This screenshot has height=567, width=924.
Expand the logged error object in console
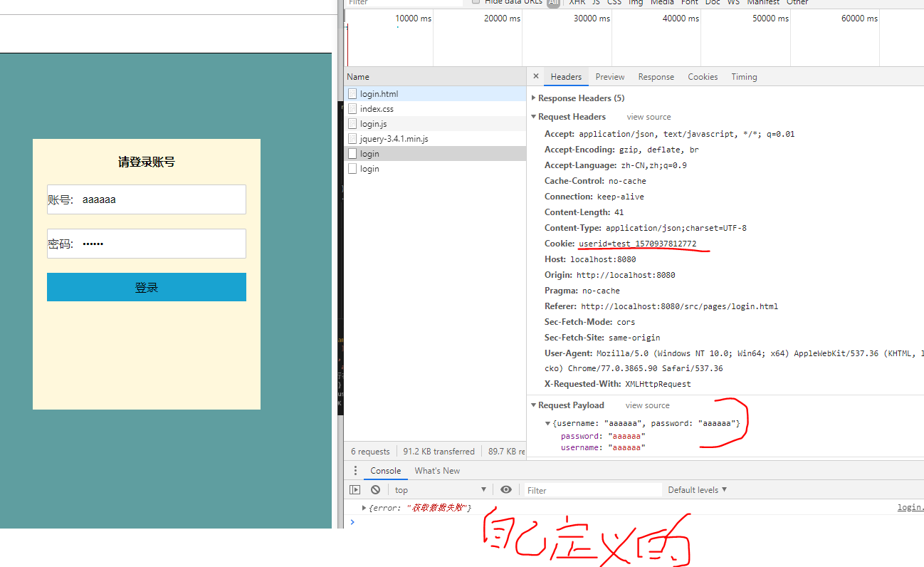(x=364, y=508)
